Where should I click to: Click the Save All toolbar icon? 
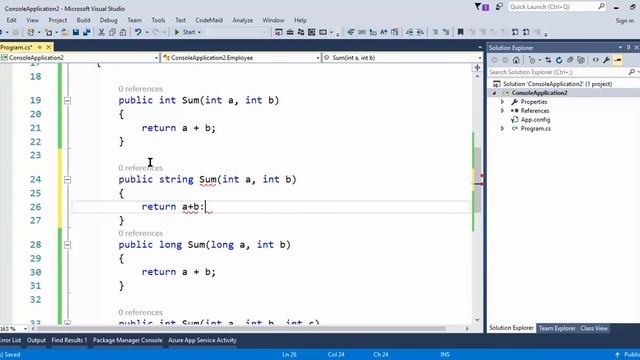87,32
